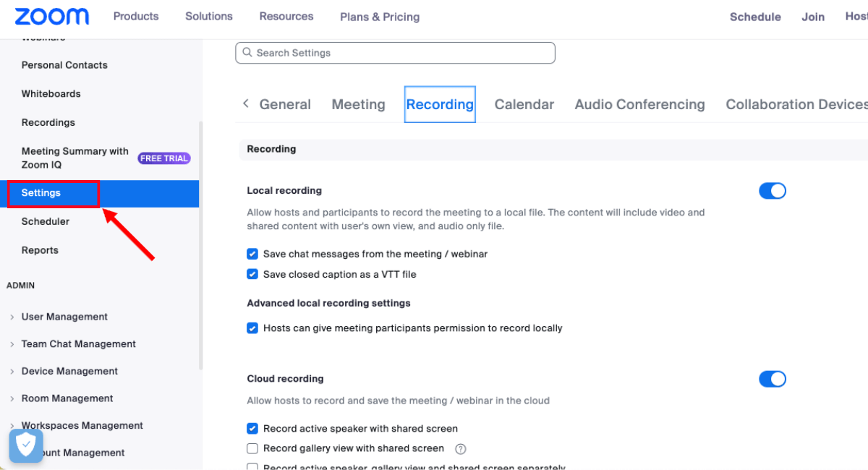This screenshot has width=868, height=470.
Task: Click the search magnifier icon in Search Settings
Action: [x=247, y=53]
